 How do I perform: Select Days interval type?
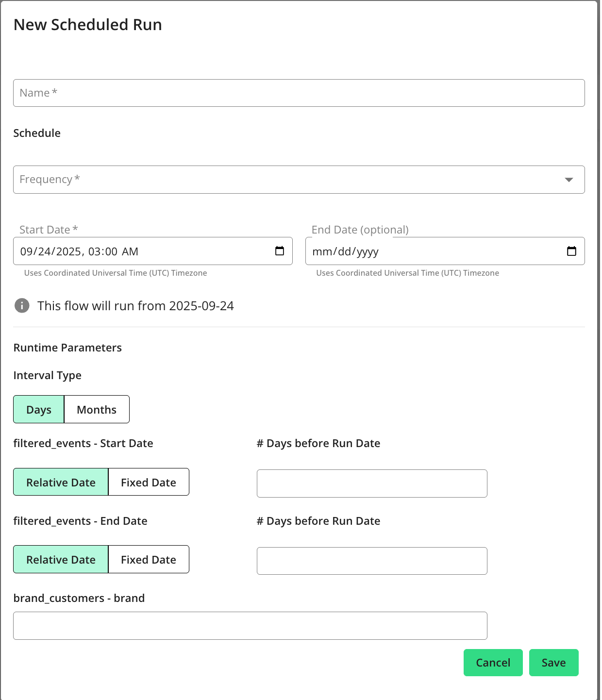click(39, 410)
